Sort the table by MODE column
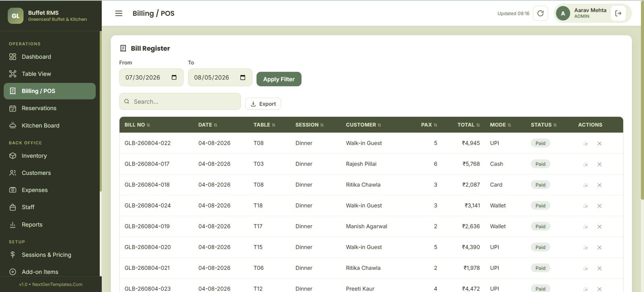This screenshot has width=644, height=292. pos(500,125)
